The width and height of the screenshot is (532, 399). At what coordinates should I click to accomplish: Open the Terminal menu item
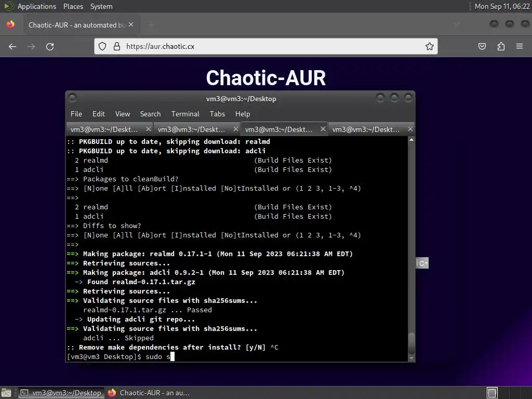[185, 114]
